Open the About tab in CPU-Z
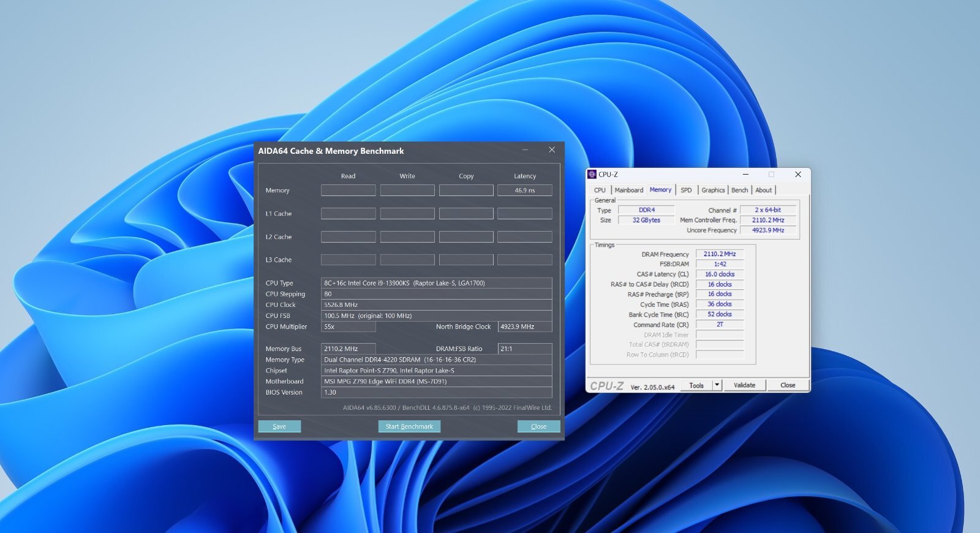980x533 pixels. (x=763, y=191)
